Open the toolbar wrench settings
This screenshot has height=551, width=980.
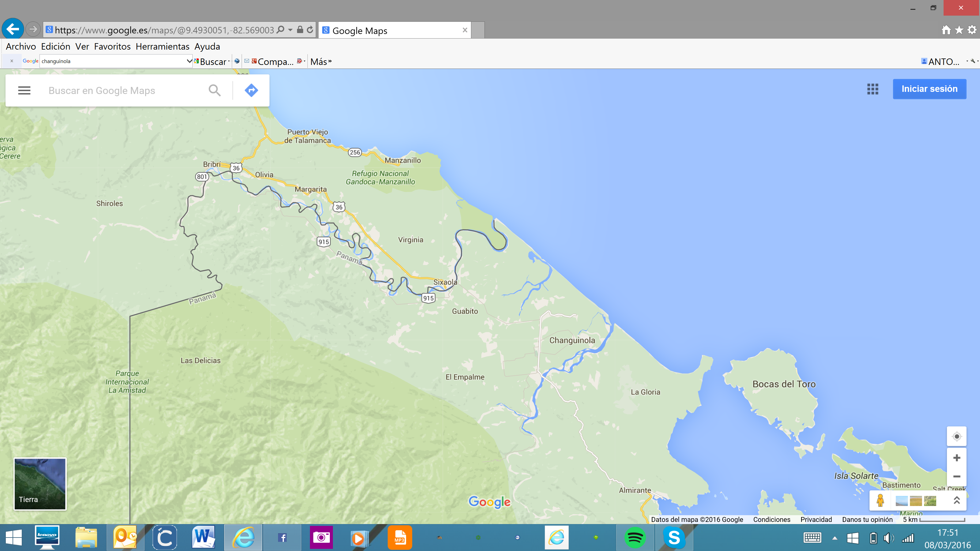point(973,61)
